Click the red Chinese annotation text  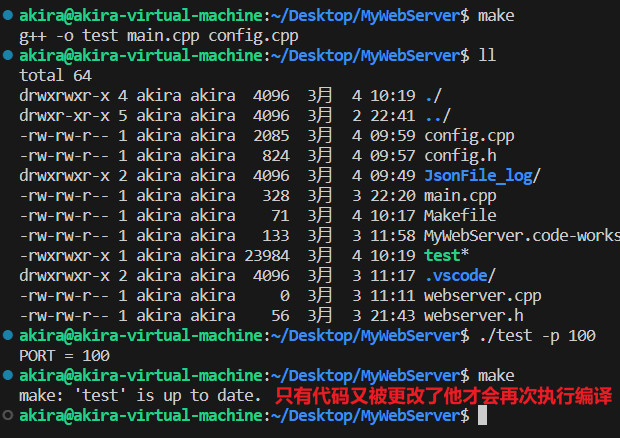pos(443,396)
